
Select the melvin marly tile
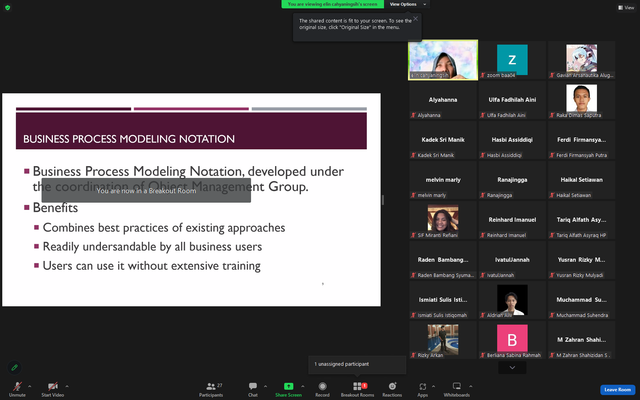point(443,180)
